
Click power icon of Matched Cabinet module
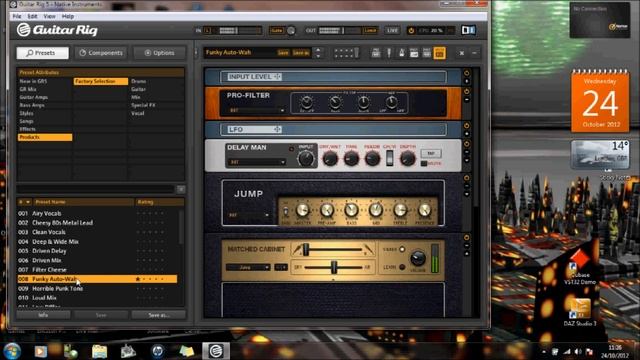point(467,238)
